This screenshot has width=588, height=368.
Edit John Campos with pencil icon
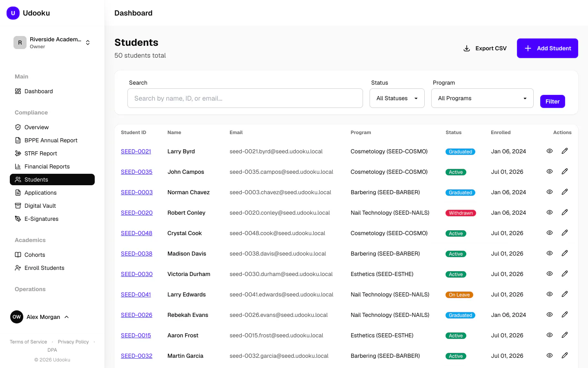click(565, 171)
